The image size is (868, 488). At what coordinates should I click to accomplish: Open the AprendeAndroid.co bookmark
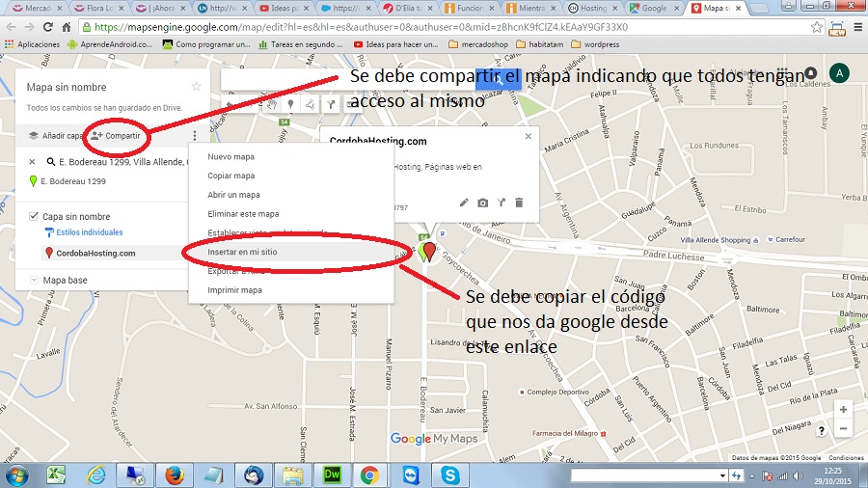click(x=110, y=44)
